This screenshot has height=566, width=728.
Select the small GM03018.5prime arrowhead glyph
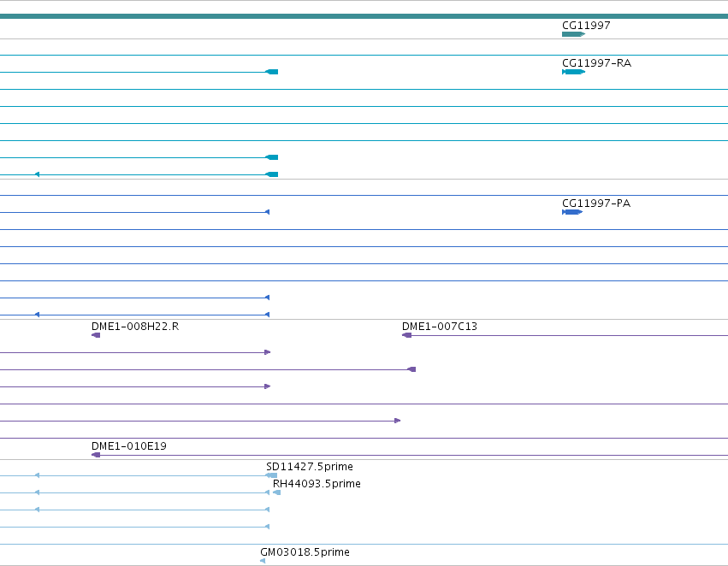click(263, 561)
